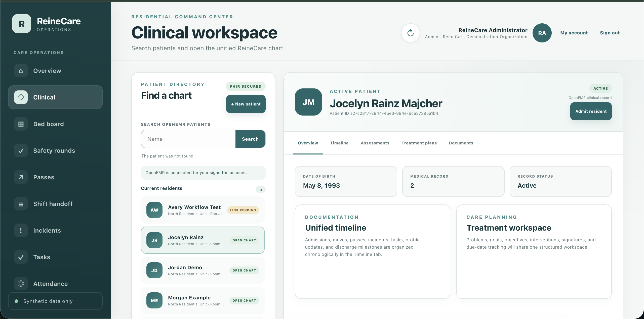The height and width of the screenshot is (319, 644).
Task: Click the Jocelyn Rainz Majcher patient heading
Action: [x=386, y=103]
